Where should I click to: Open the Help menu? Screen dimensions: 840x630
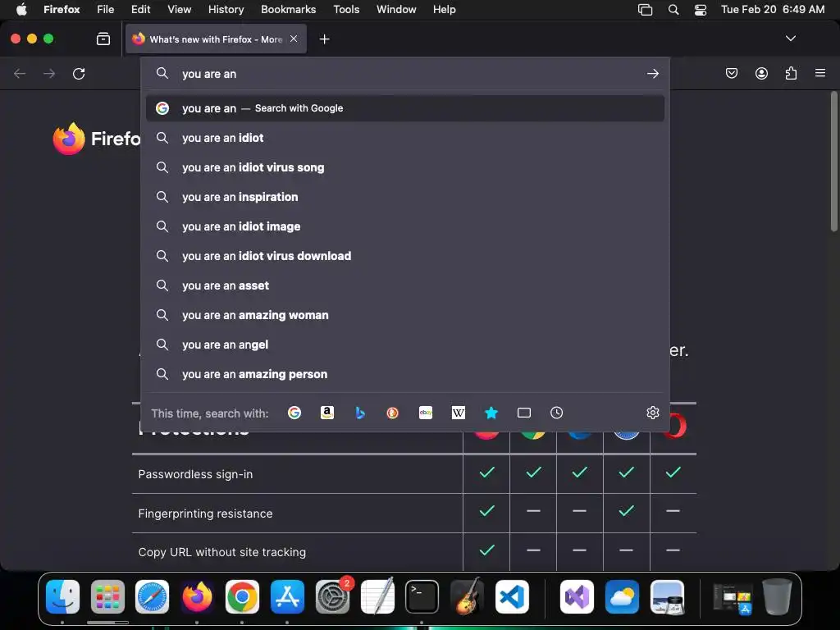pyautogui.click(x=444, y=9)
